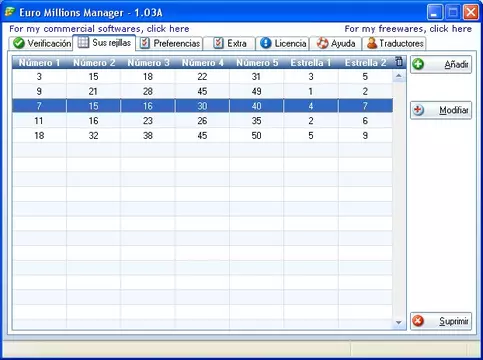
Task: Click the cell showing 28 in Número 3
Action: coord(148,91)
